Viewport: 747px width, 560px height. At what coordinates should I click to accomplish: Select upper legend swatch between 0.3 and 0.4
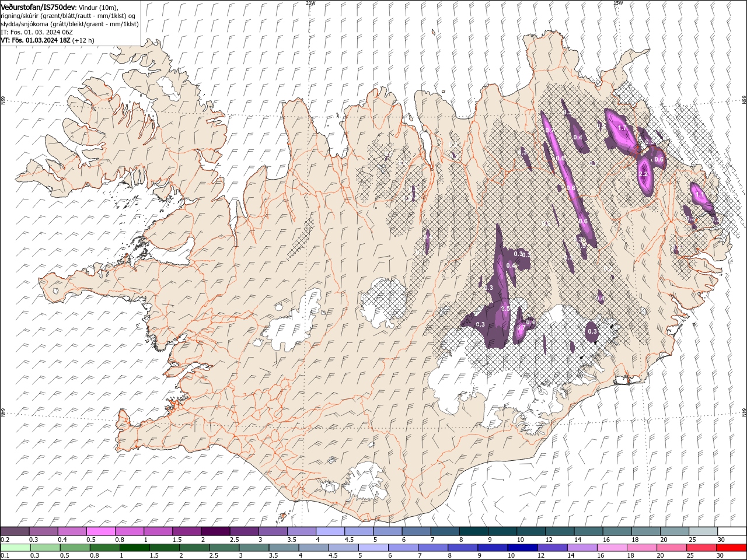coord(43,531)
